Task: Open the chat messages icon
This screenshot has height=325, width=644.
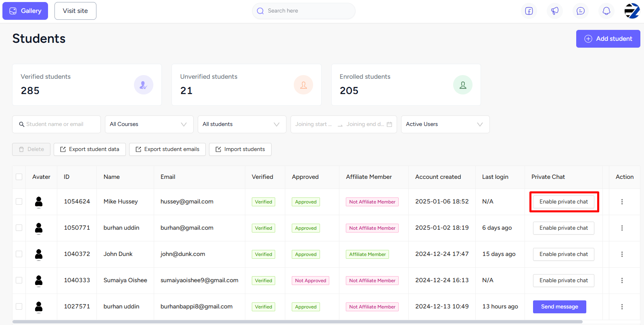Action: pyautogui.click(x=581, y=11)
